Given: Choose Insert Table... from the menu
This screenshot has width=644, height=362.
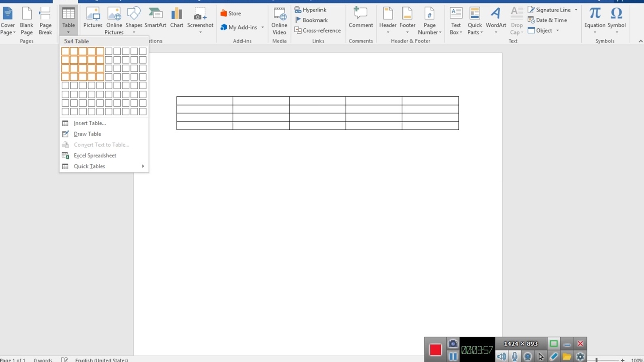Looking at the screenshot, I should [x=90, y=123].
